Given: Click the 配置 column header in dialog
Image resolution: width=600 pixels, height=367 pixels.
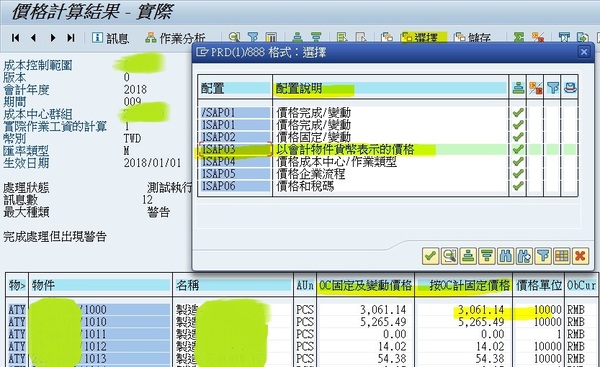Looking at the screenshot, I should pyautogui.click(x=235, y=88).
